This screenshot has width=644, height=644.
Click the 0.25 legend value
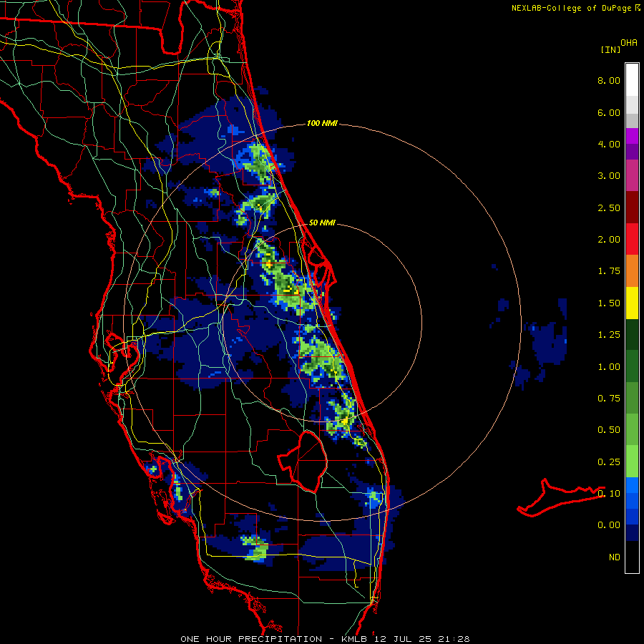tap(609, 462)
